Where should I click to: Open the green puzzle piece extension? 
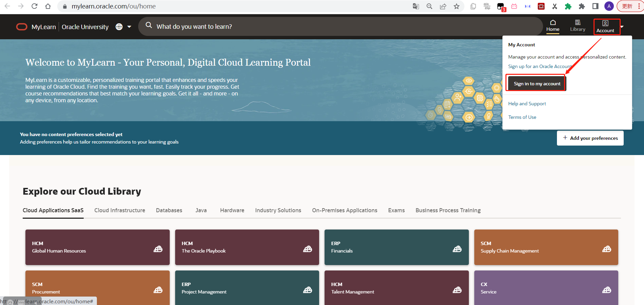pos(568,6)
